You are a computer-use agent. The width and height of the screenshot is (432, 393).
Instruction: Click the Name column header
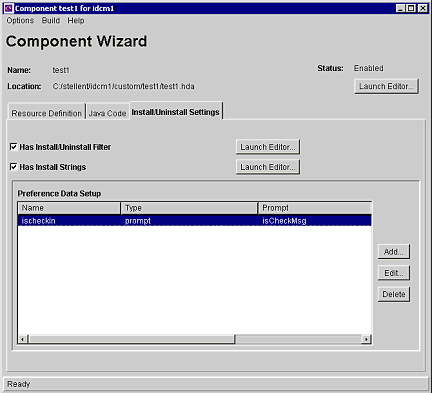tap(69, 208)
